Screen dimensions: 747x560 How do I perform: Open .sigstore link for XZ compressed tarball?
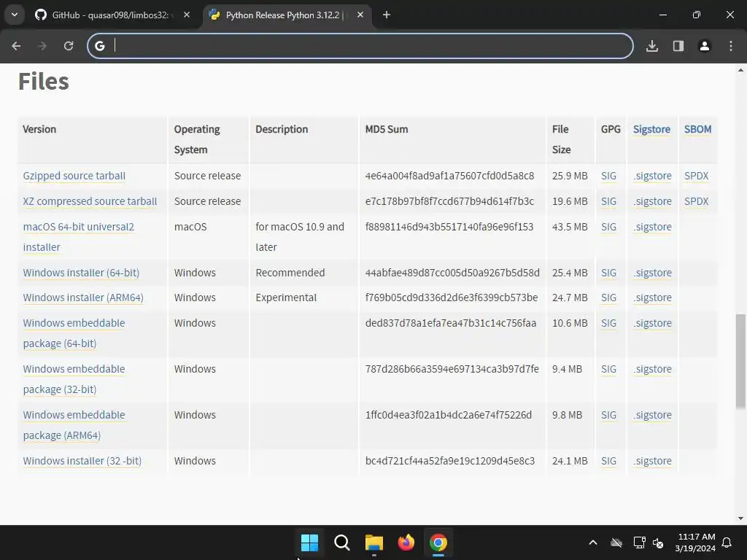coord(653,201)
